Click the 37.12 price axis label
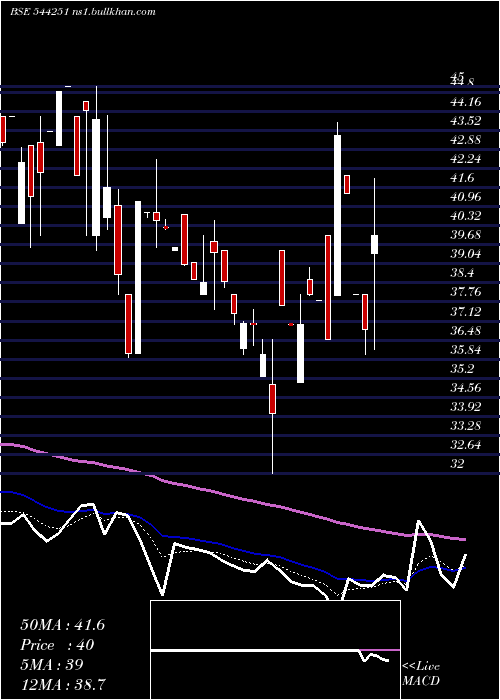 tap(466, 311)
